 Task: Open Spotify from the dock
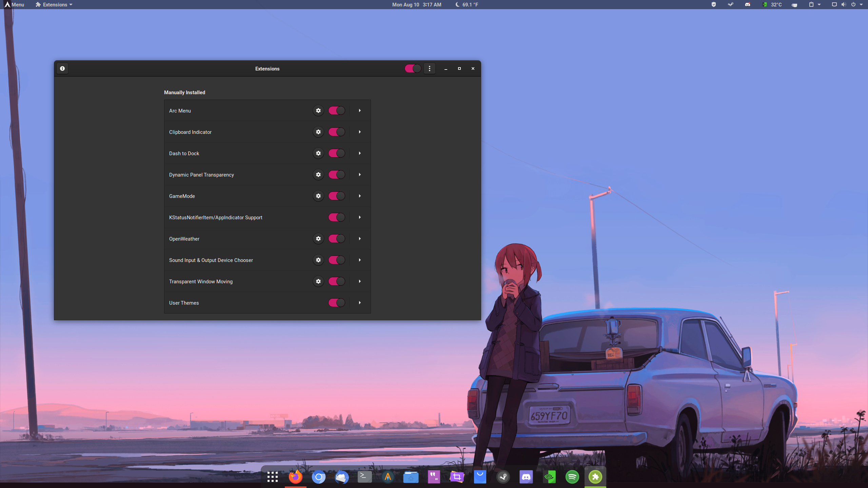573,477
